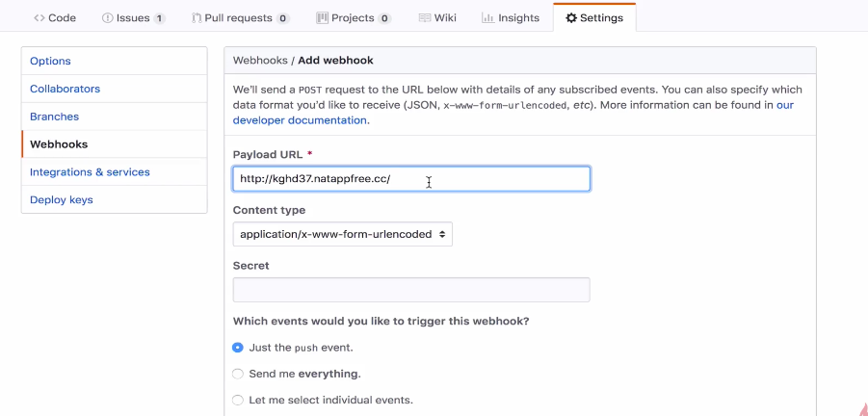Viewport: 868px width, 416px height.
Task: Open the Content type dropdown
Action: [x=343, y=234]
